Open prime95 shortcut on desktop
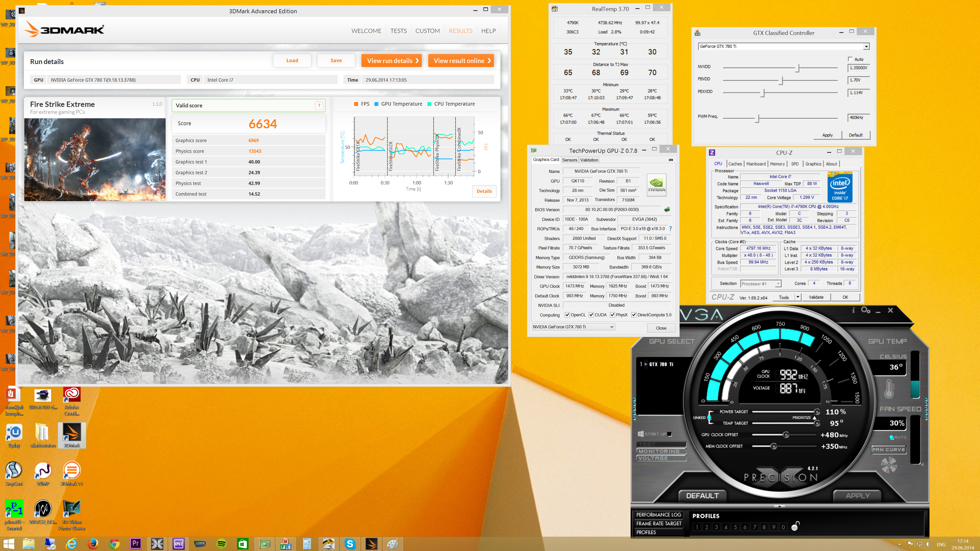 click(x=14, y=515)
